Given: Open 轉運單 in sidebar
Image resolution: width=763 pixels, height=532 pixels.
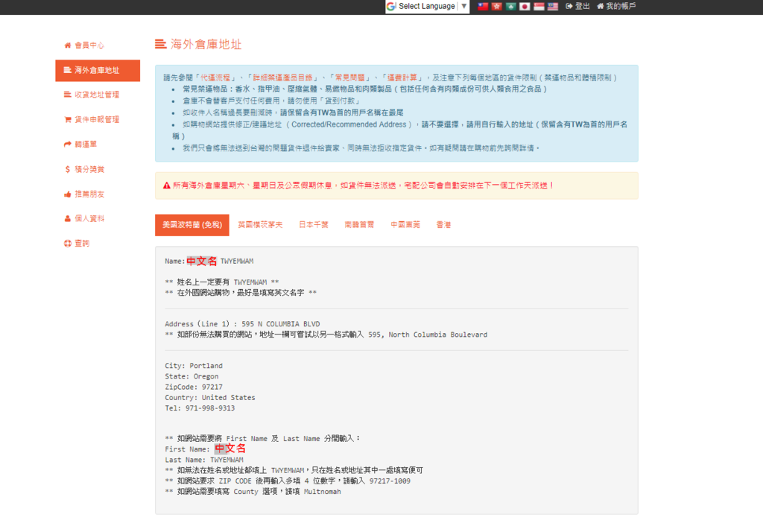Looking at the screenshot, I should tap(85, 145).
